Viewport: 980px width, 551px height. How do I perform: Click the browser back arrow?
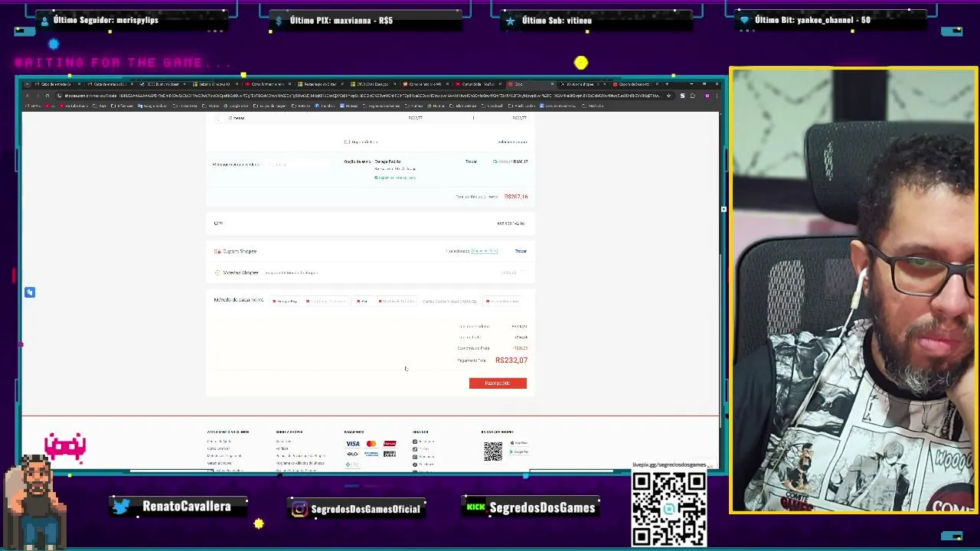point(27,96)
